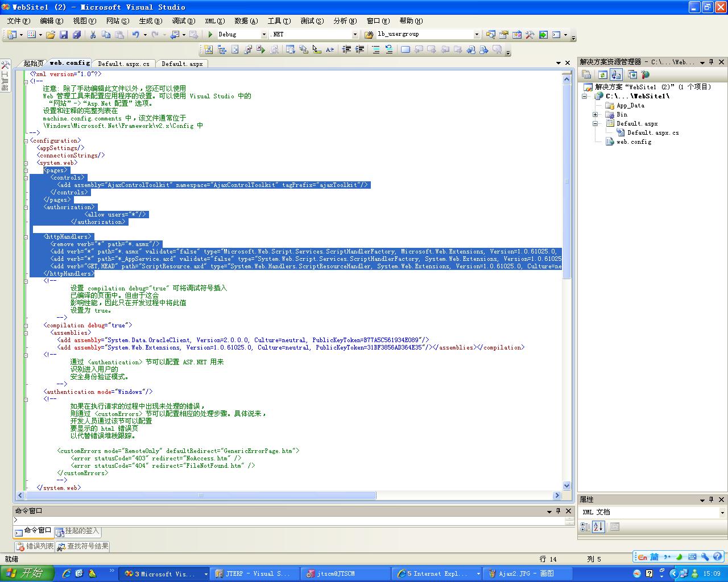Image resolution: width=728 pixels, height=582 pixels.
Task: Collapse the <system.web> outlining region
Action: (x=26, y=163)
